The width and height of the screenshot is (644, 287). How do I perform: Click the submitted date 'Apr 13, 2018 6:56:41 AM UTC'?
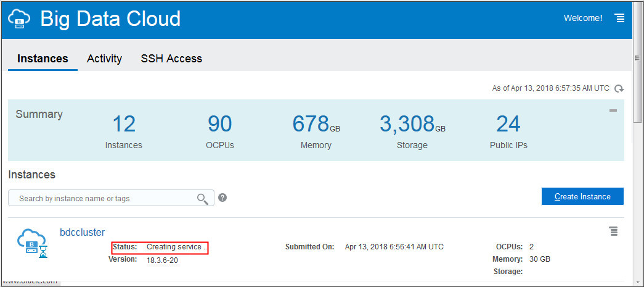point(394,247)
